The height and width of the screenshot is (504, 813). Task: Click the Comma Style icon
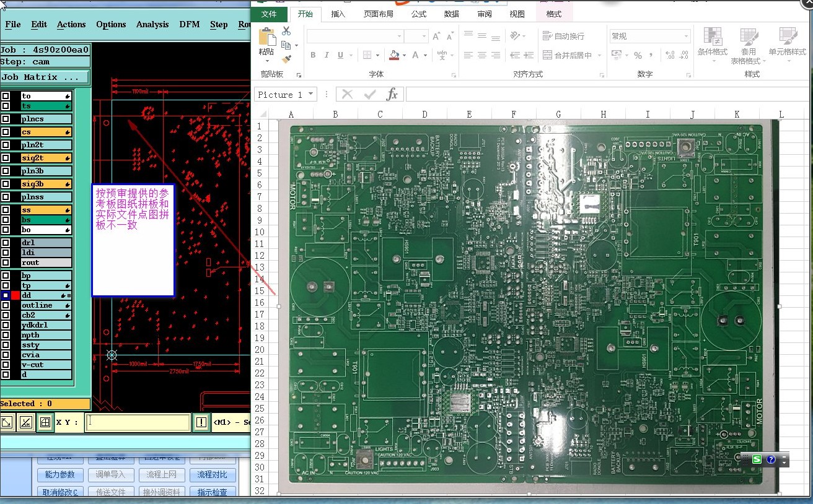point(652,55)
